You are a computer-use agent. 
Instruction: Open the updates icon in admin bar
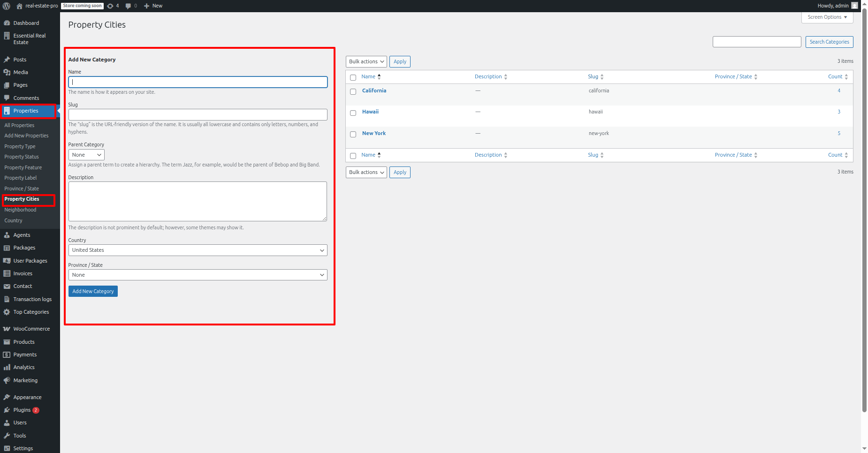(110, 6)
